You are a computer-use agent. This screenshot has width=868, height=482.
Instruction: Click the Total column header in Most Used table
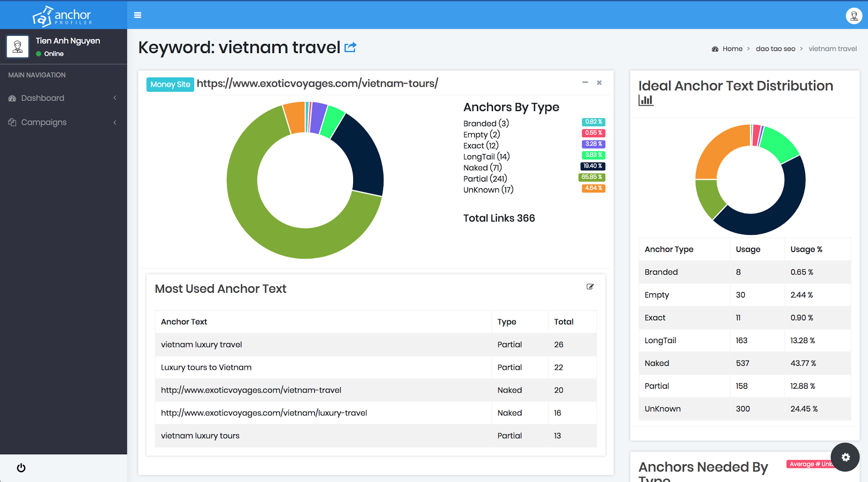564,322
